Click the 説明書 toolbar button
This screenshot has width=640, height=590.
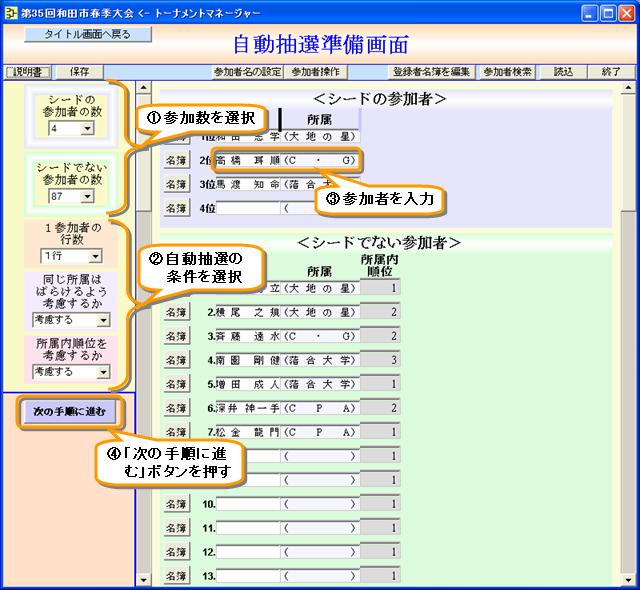coord(25,72)
